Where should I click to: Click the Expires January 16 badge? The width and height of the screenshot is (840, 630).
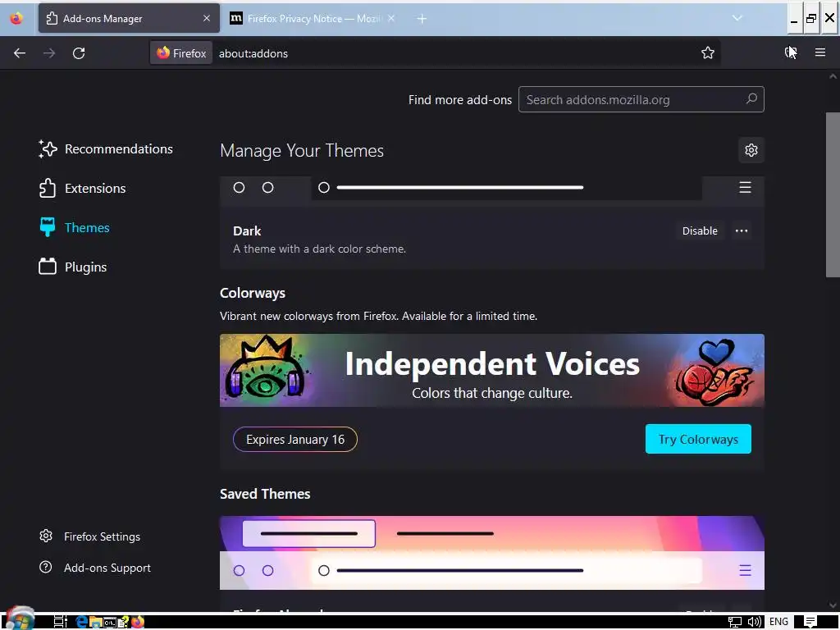point(295,440)
